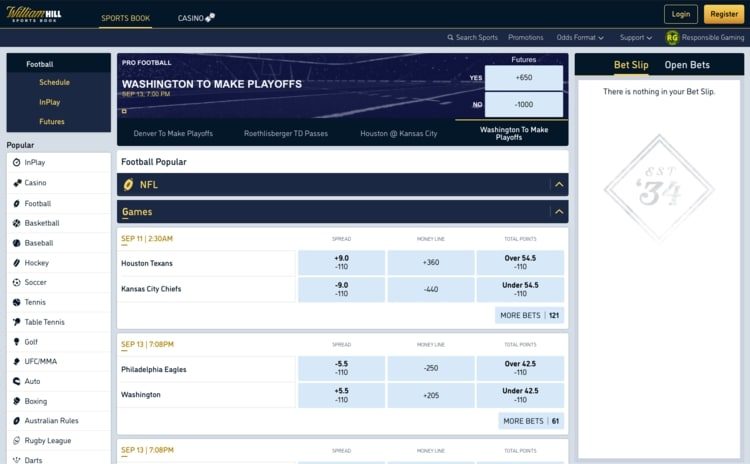
Task: Click the Darts icon in sidebar
Action: pyautogui.click(x=16, y=460)
